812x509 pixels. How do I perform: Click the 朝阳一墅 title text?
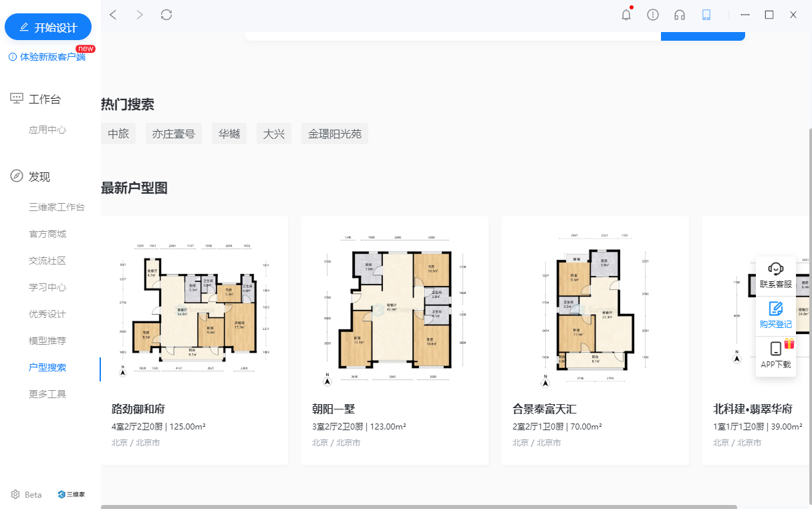tap(333, 409)
